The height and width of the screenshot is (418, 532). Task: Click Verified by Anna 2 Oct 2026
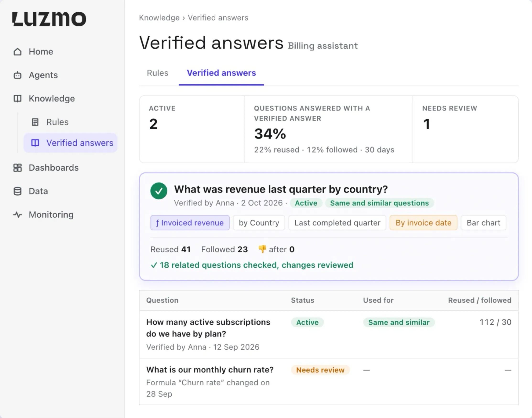(228, 203)
